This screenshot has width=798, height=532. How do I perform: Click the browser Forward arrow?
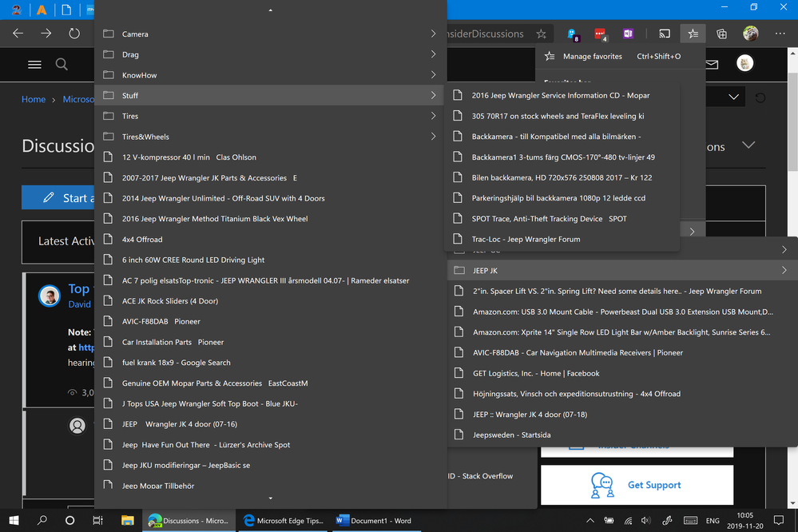point(46,34)
